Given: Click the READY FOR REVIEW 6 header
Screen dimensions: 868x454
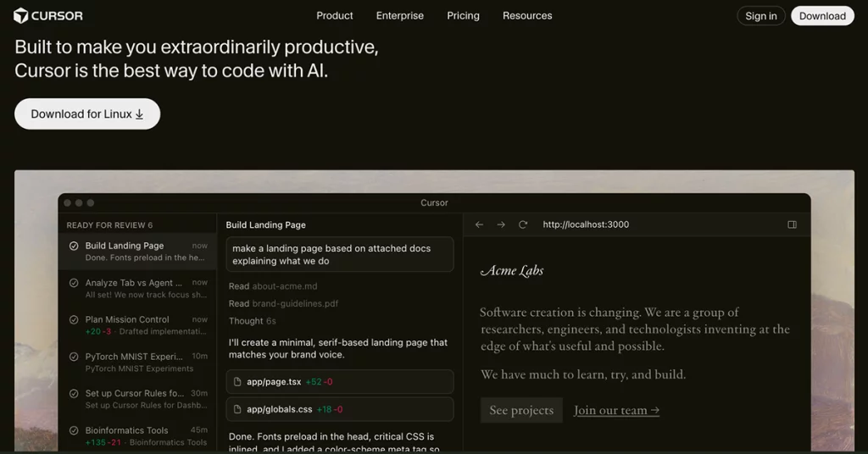Looking at the screenshot, I should coord(109,225).
